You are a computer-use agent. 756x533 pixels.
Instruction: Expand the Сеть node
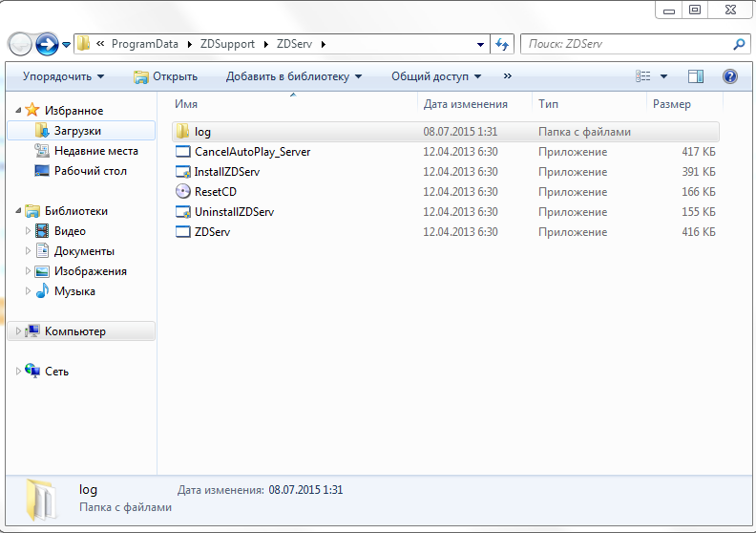18,371
